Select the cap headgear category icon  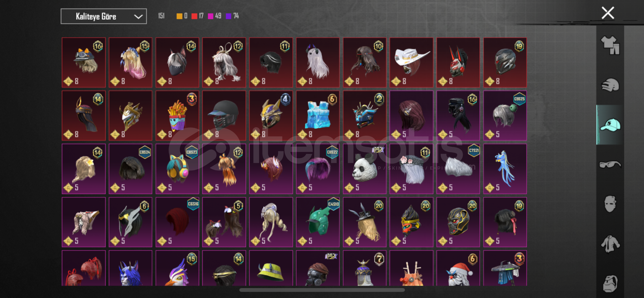click(x=610, y=125)
